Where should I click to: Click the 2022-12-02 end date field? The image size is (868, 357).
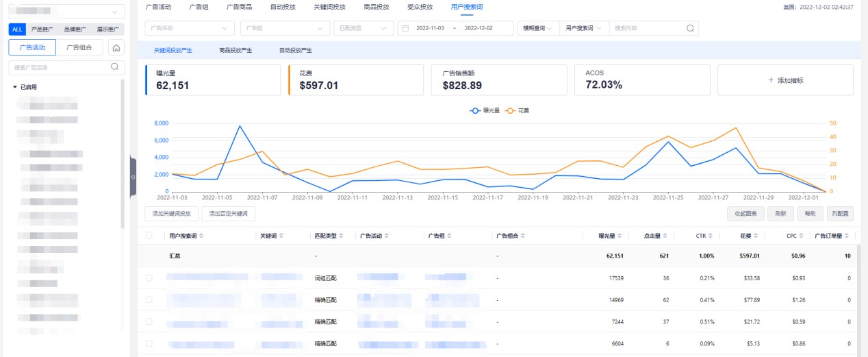tap(478, 28)
